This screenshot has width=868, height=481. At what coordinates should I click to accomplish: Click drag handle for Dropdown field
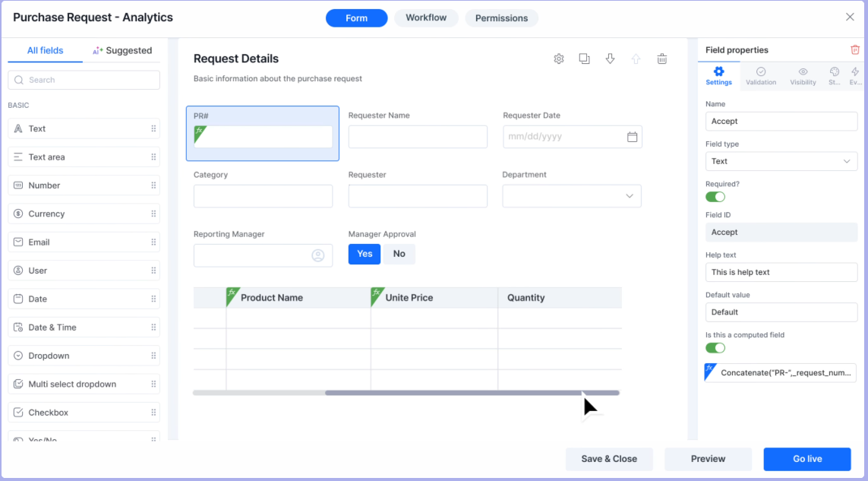pos(153,356)
